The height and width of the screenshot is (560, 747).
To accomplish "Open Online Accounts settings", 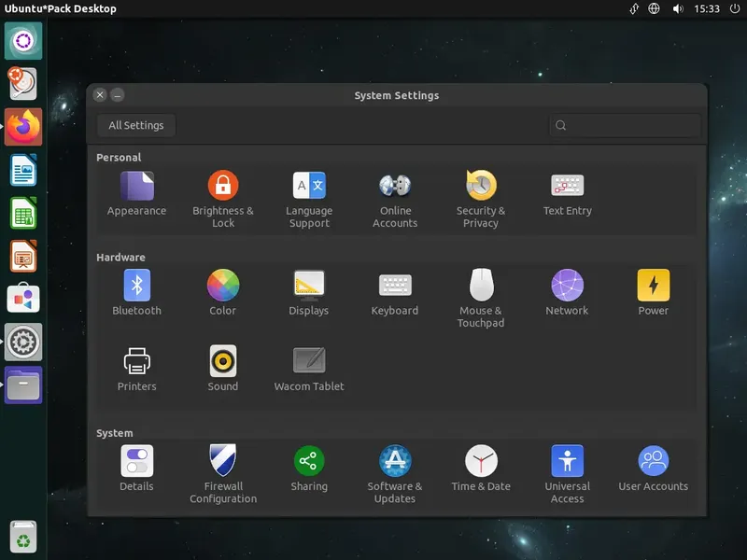I will 395,200.
